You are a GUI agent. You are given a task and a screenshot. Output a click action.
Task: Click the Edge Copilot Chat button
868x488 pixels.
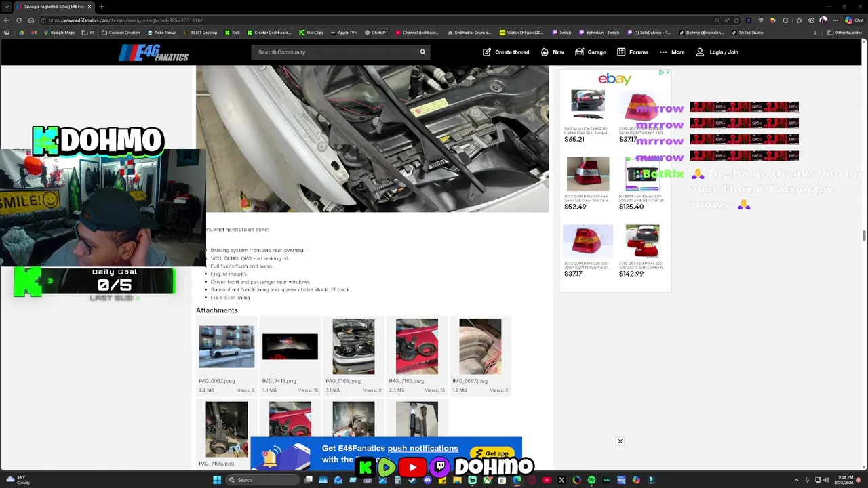[855, 20]
